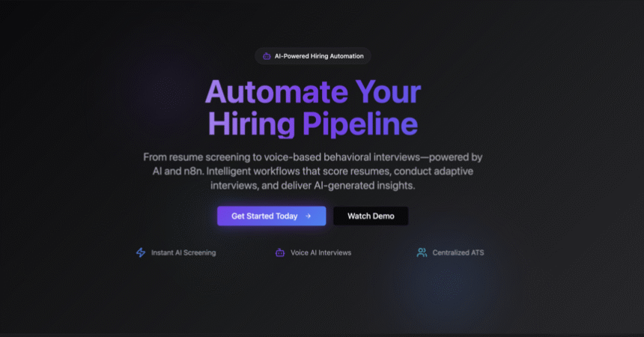Screen dimensions: 644x337
Task: Open the Watch Demo button
Action: [371, 216]
